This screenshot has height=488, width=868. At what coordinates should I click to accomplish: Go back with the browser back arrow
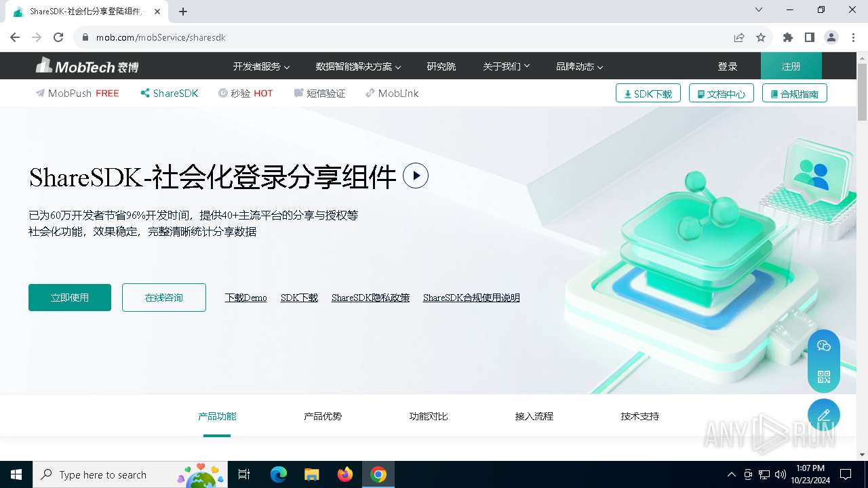15,37
